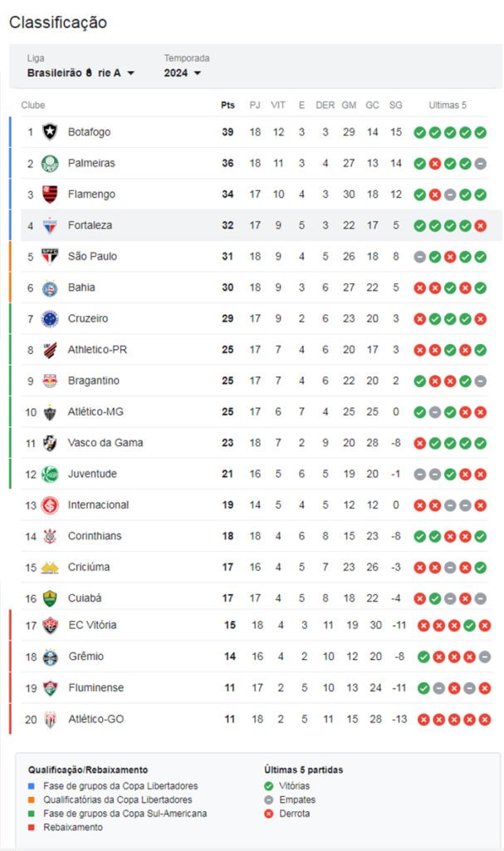Open the Corinthians team link
504x851 pixels.
[95, 536]
